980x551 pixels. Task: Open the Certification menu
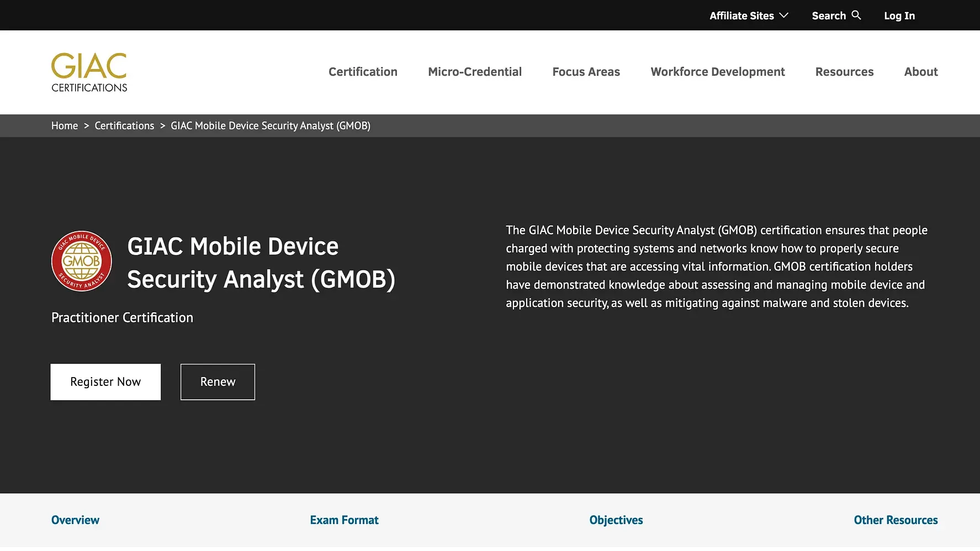363,72
